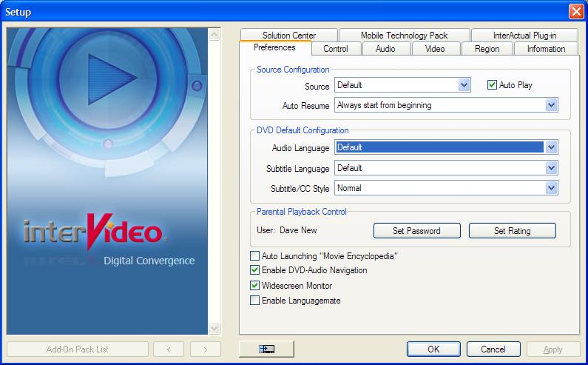Click the Set Password button
Screen dimensions: 588x365
click(x=416, y=230)
